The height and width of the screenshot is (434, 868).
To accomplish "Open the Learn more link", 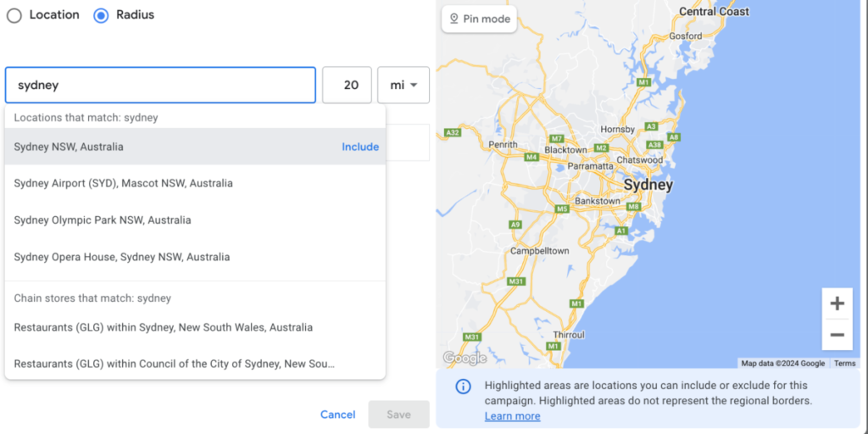I will click(512, 416).
